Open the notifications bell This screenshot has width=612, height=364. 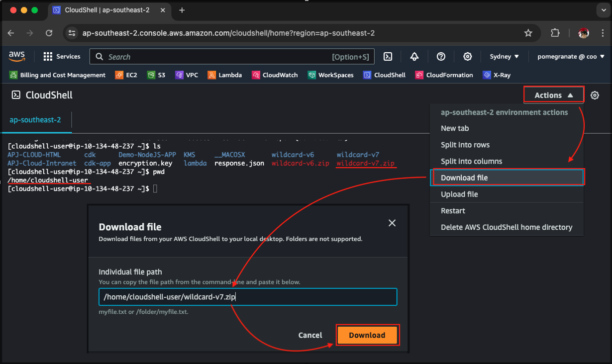point(414,57)
